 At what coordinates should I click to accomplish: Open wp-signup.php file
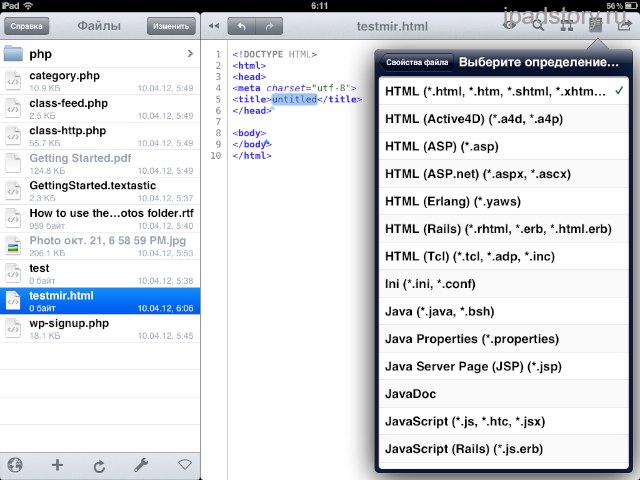point(100,329)
